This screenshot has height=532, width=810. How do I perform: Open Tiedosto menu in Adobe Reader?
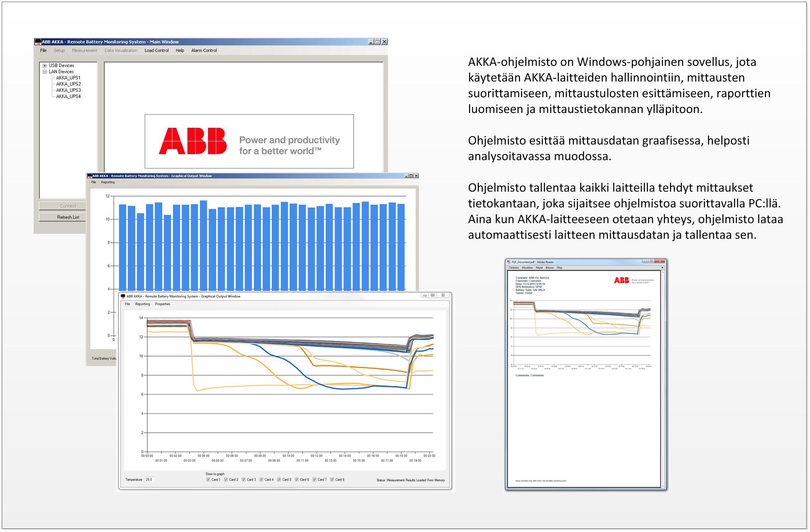click(513, 268)
